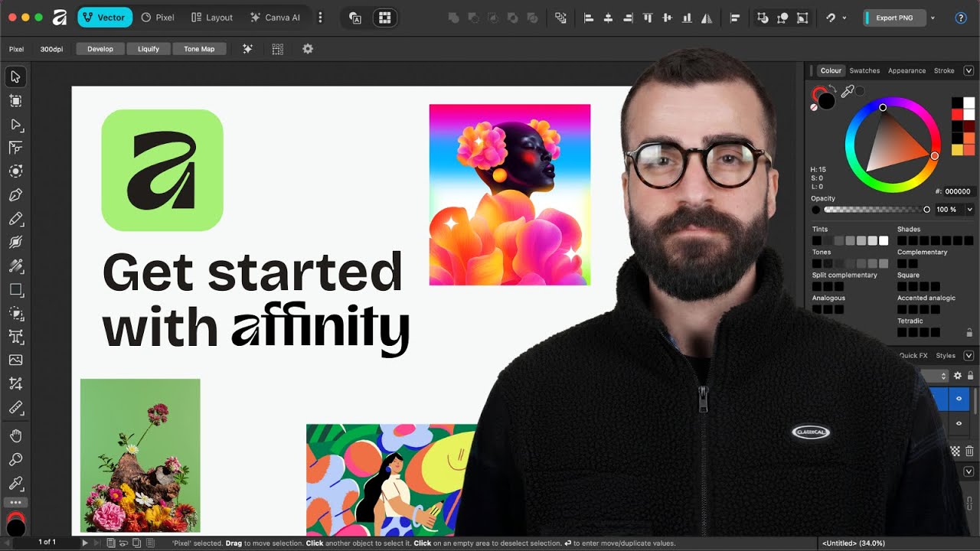Toggle the no-colour circle under colour selector
Viewport: 980px width, 551px height.
[815, 107]
